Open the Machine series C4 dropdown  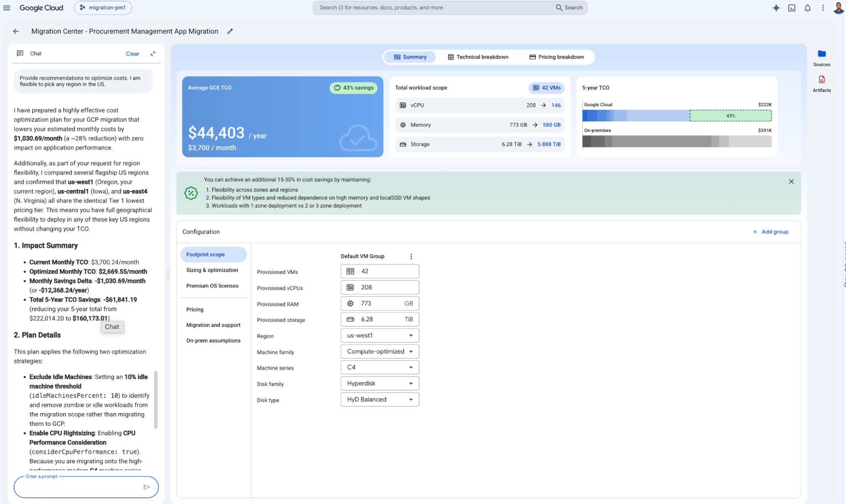380,367
